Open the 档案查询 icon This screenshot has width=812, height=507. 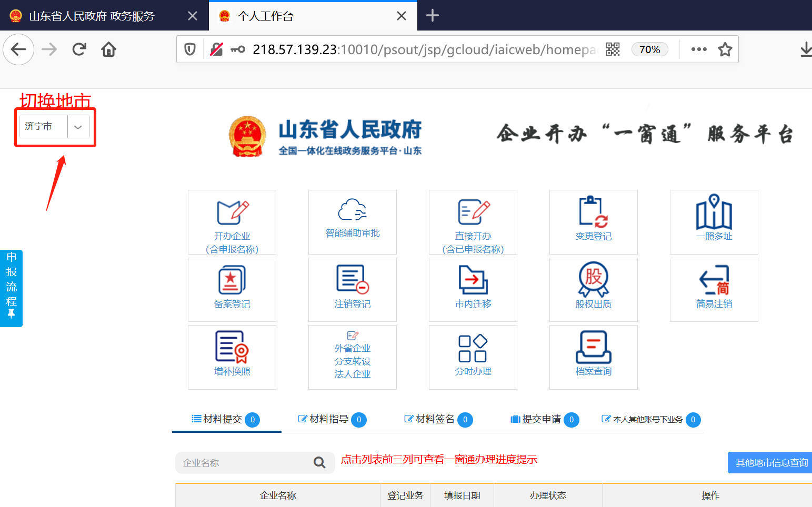(x=593, y=347)
